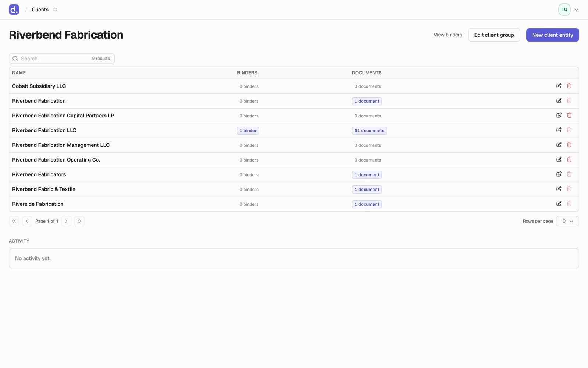Image resolution: width=588 pixels, height=368 pixels.
Task: Open the rows per page dropdown
Action: point(567,221)
